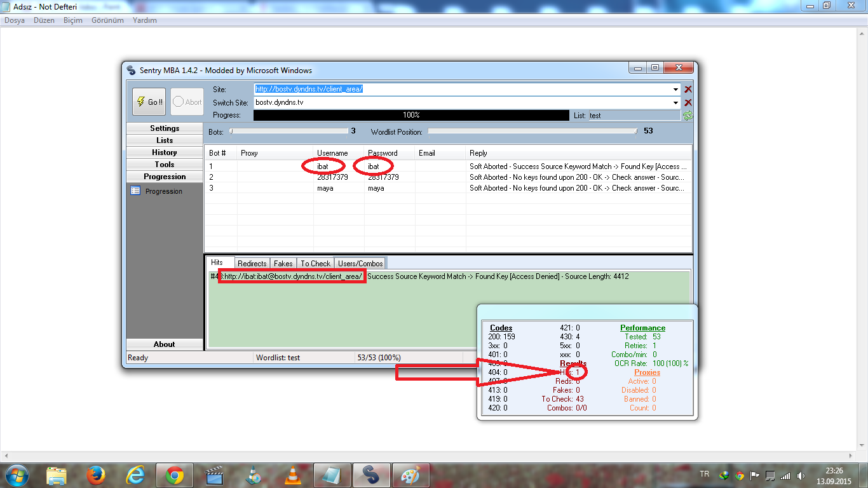Expand the Switch Site dropdown
The height and width of the screenshot is (488, 868).
click(675, 102)
